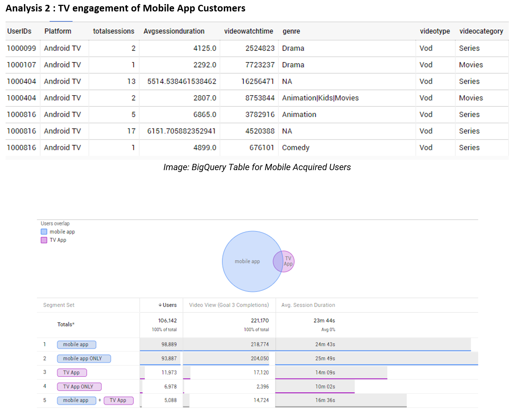Select the users value 93,887

(169, 358)
